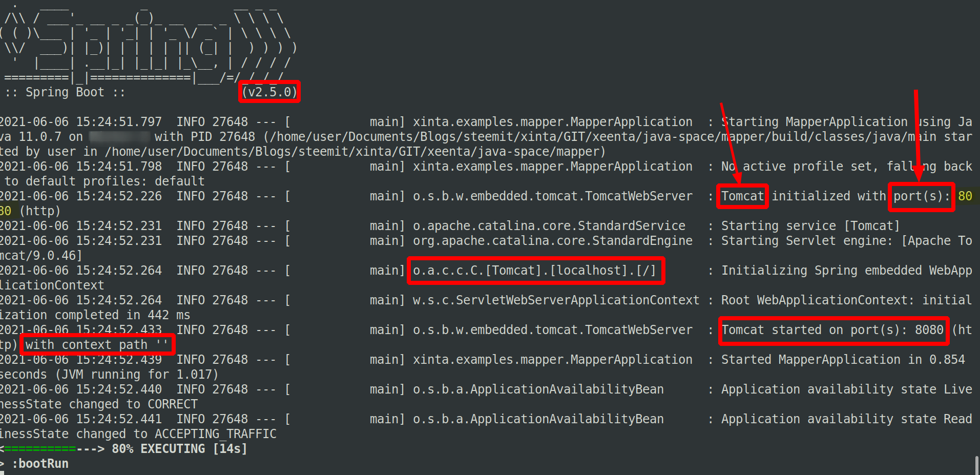The height and width of the screenshot is (475, 980).
Task: Click 'Root WebApplicationContext:' message
Action: pyautogui.click(x=818, y=300)
